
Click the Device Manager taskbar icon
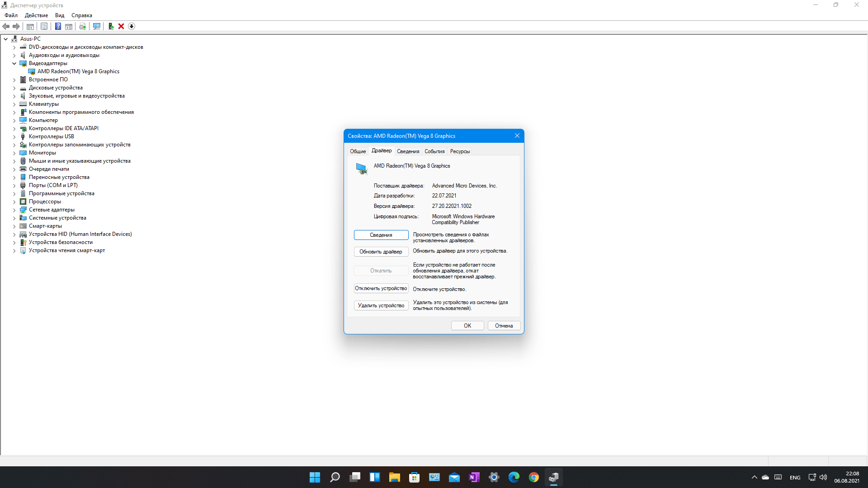pos(554,477)
